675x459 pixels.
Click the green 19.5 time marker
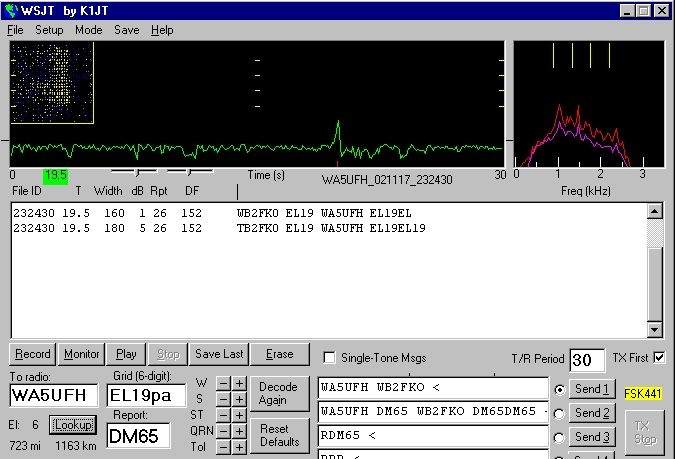pos(56,176)
